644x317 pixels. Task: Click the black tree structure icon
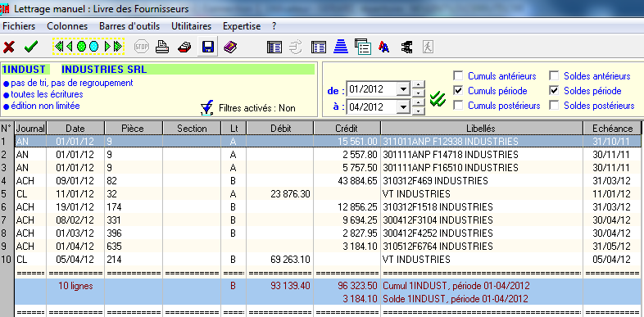406,47
